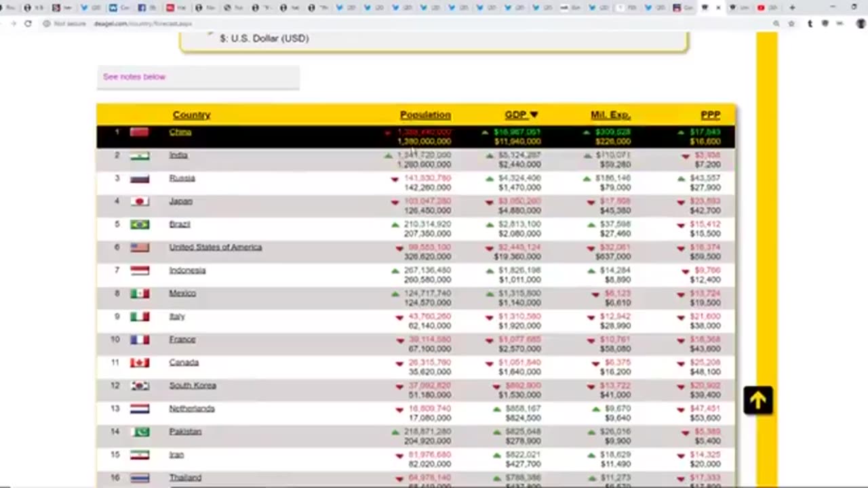Viewport: 868px width, 488px height.
Task: Open the China country link
Action: pos(180,132)
